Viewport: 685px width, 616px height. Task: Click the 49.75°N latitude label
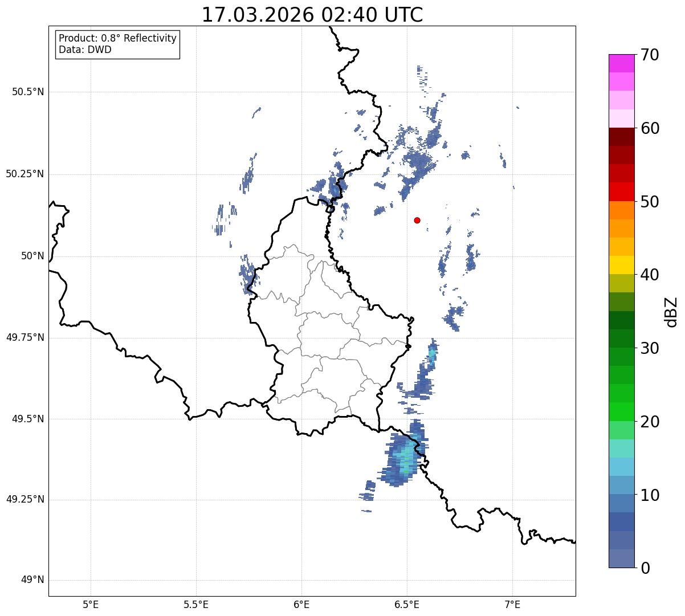click(25, 338)
